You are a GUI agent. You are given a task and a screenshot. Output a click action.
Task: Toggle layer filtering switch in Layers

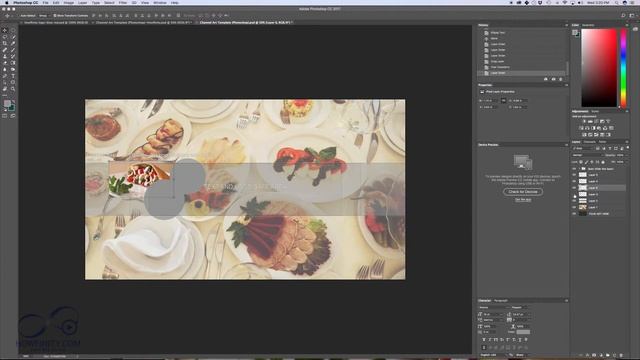click(x=628, y=147)
